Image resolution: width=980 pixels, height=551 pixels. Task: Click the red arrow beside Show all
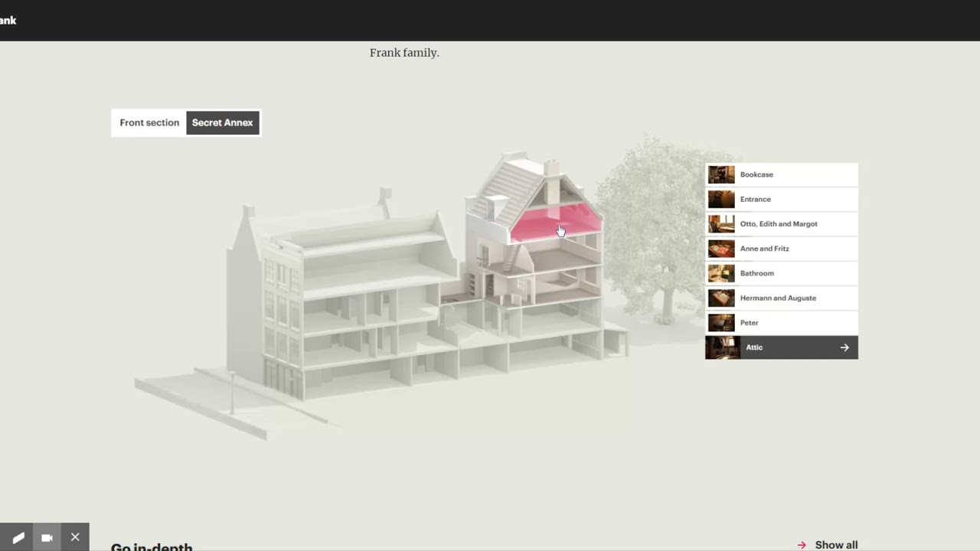[x=802, y=545]
